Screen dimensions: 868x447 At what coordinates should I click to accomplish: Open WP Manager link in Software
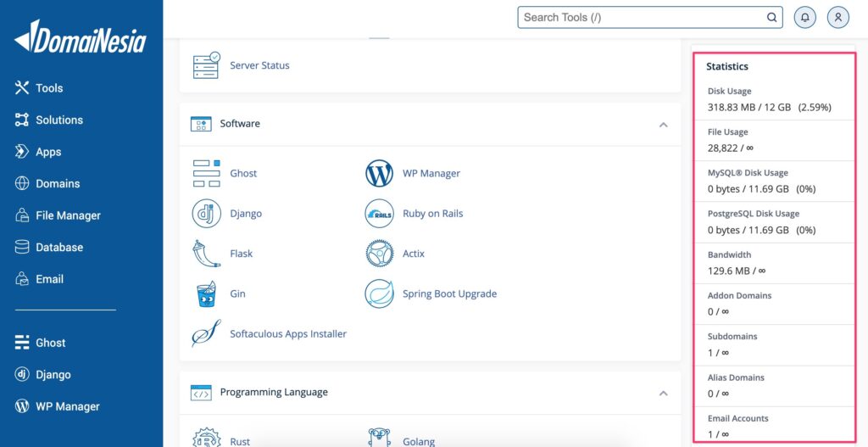tap(431, 173)
